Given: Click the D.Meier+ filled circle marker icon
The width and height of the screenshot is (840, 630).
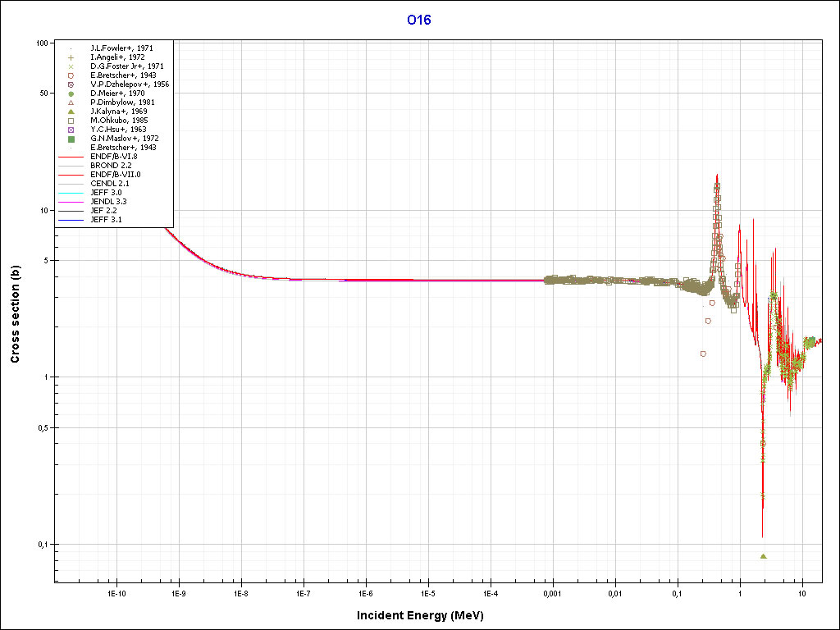Looking at the screenshot, I should point(71,94).
